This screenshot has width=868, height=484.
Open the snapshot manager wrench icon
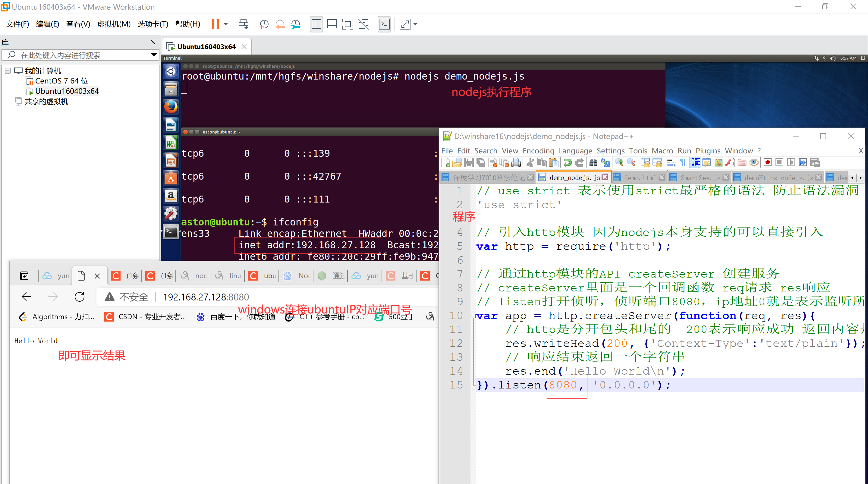click(295, 24)
